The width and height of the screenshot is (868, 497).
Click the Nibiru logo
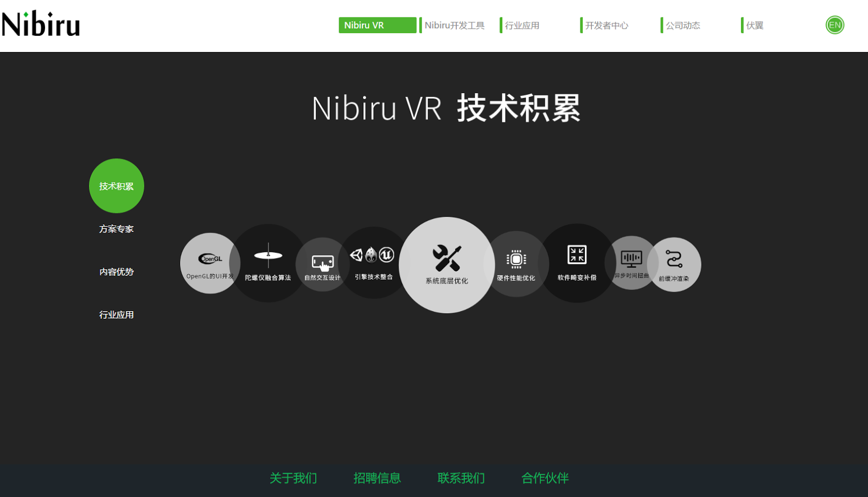41,24
